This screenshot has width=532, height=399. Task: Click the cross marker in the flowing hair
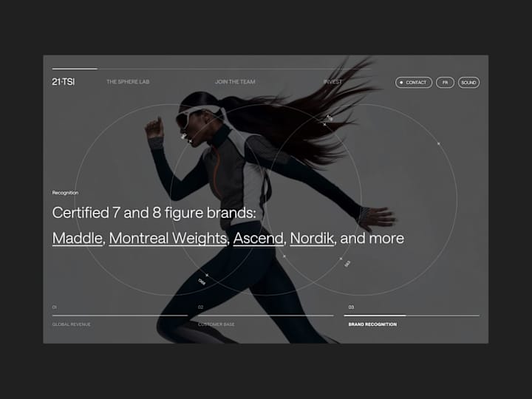[x=324, y=125]
